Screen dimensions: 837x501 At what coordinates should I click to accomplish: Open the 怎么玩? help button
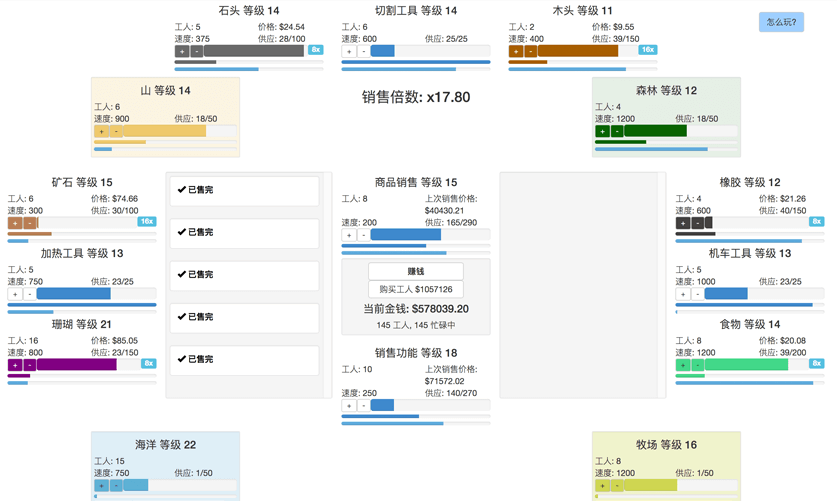[x=781, y=22]
